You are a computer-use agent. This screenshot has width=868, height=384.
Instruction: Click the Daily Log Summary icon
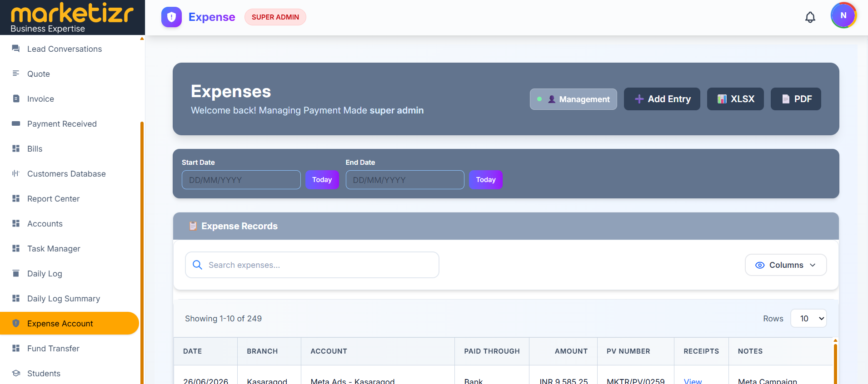16,298
